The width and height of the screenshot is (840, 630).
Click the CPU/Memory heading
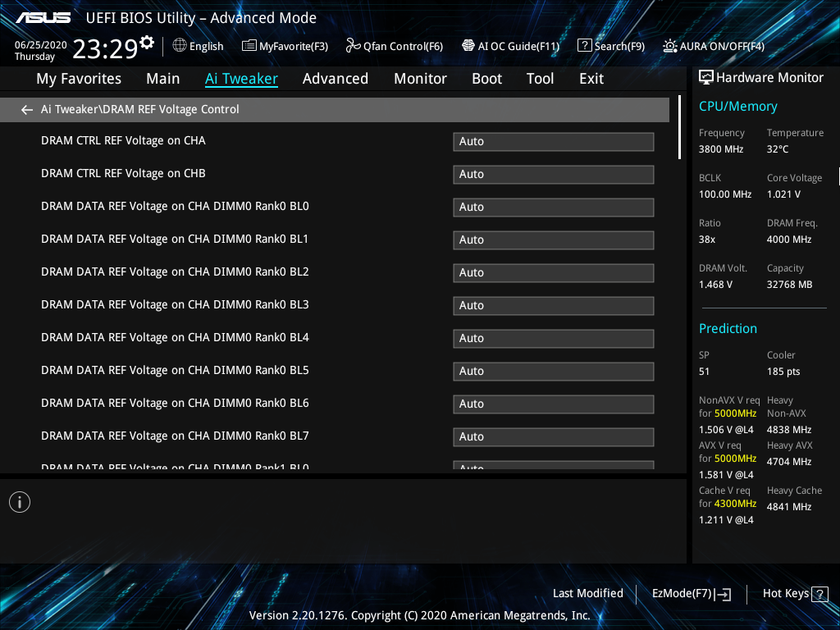coord(737,107)
